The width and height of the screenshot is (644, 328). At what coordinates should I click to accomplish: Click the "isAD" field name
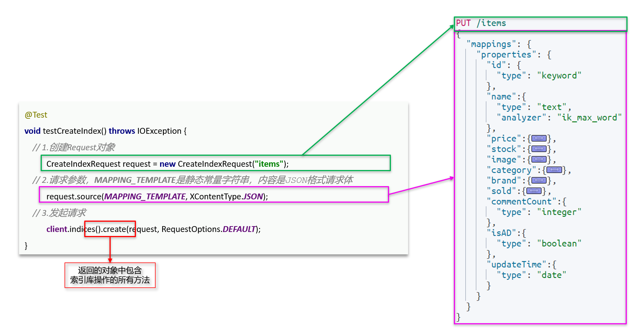pos(501,233)
